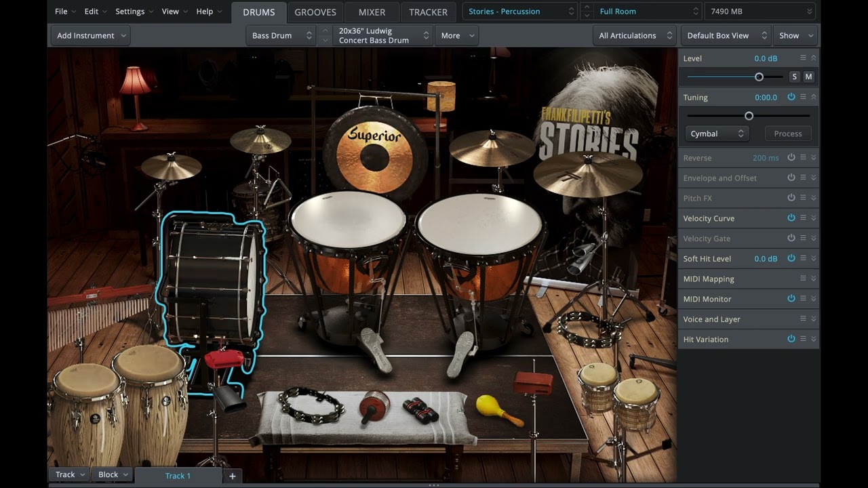The image size is (868, 488).
Task: Add a new track with the plus icon
Action: point(232,476)
